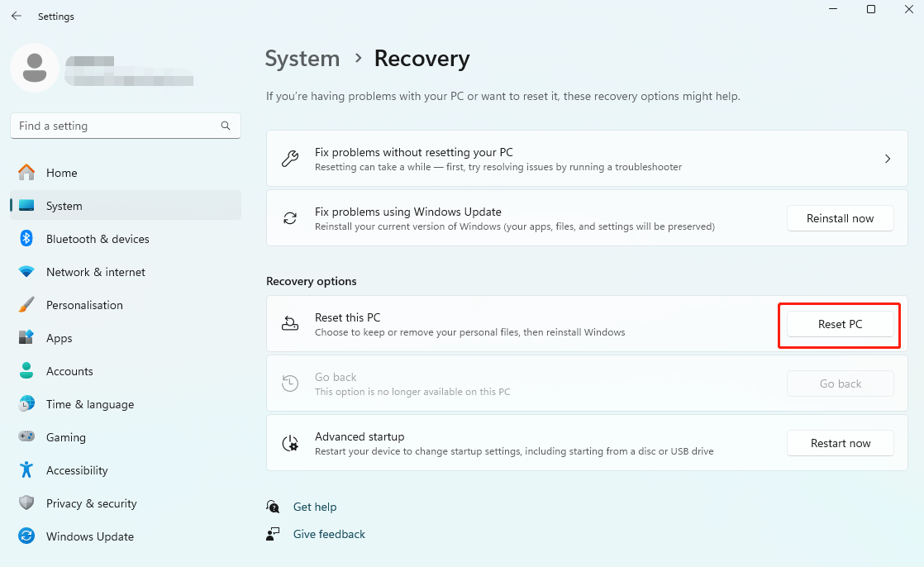Screen dimensions: 924x567
Task: Click the Reinstall now button
Action: click(x=841, y=218)
